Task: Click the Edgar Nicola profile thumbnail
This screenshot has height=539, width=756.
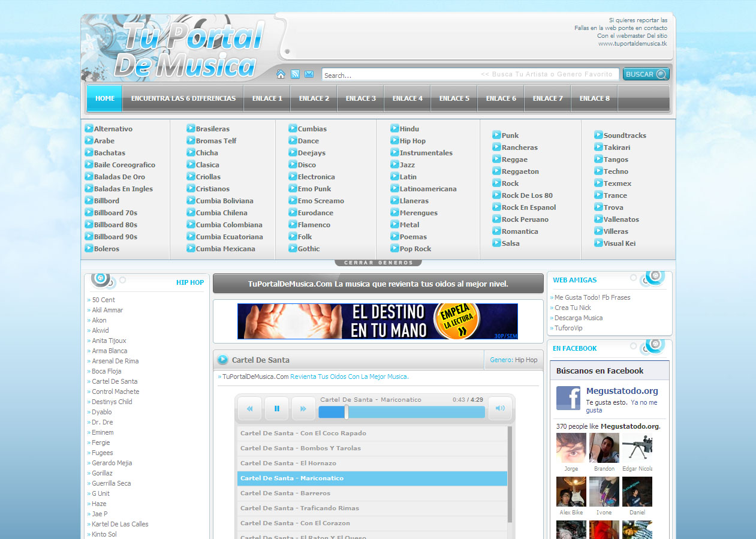Action: pyautogui.click(x=637, y=448)
